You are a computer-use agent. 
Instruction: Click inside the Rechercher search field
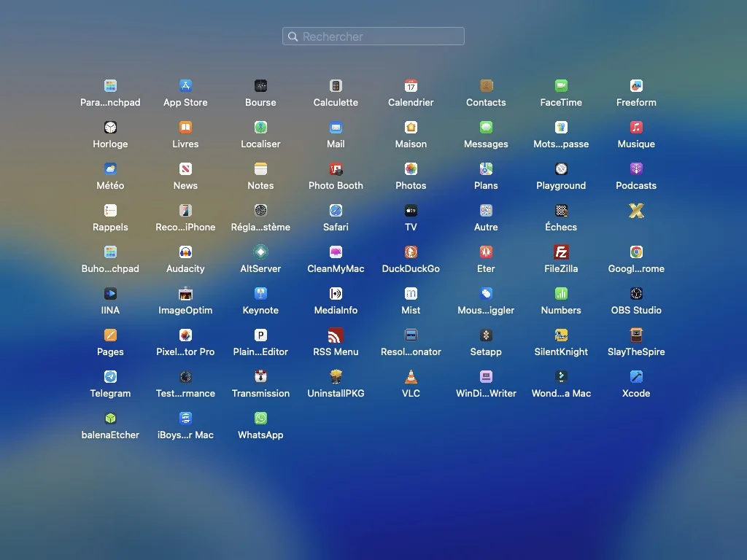pos(373,36)
